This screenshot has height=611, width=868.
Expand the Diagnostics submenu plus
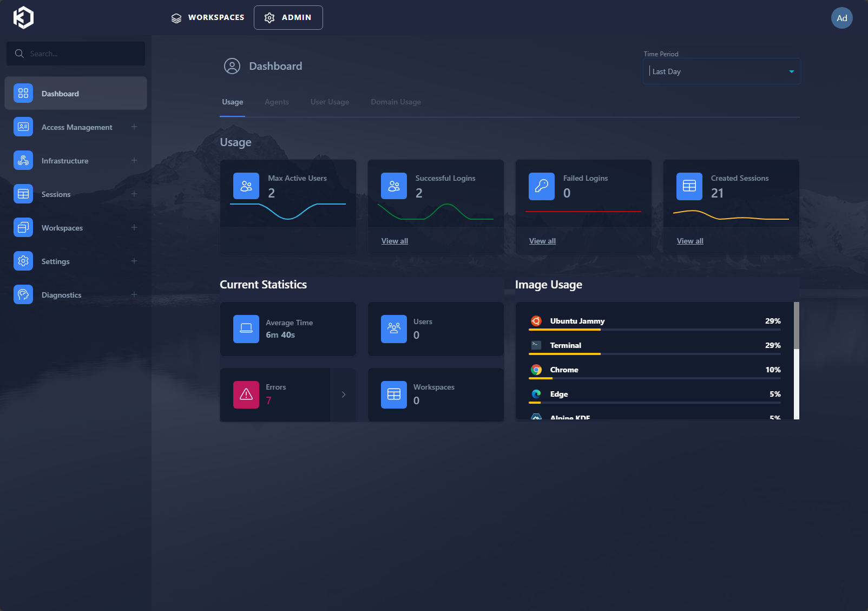tap(134, 294)
